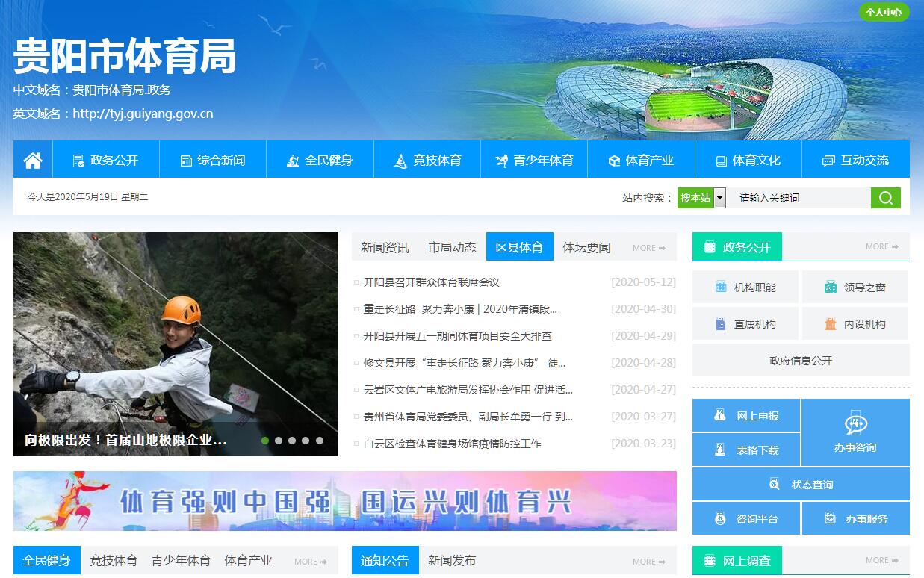The height and width of the screenshot is (578, 924).
Task: Select the fifth carousel dot
Action: (x=320, y=441)
